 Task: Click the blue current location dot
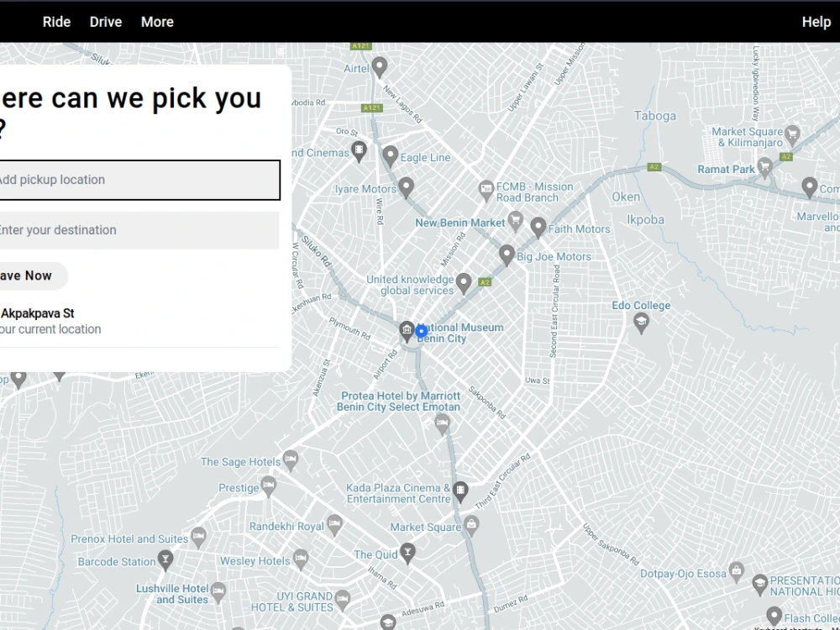tap(421, 331)
